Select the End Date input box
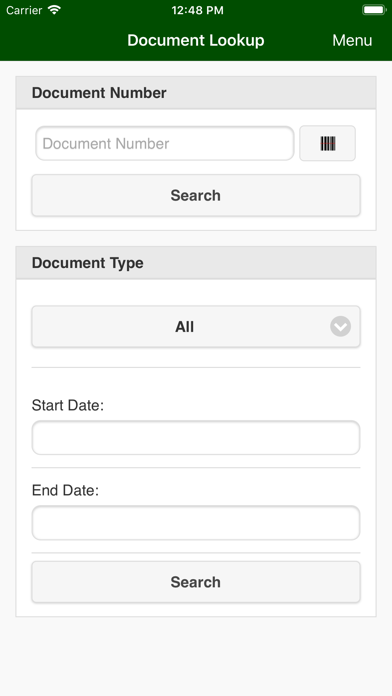 196,523
